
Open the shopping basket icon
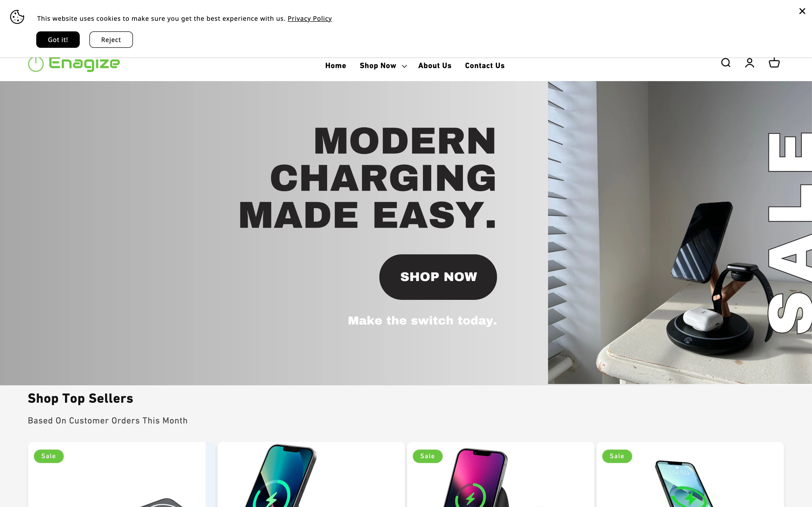pos(774,63)
